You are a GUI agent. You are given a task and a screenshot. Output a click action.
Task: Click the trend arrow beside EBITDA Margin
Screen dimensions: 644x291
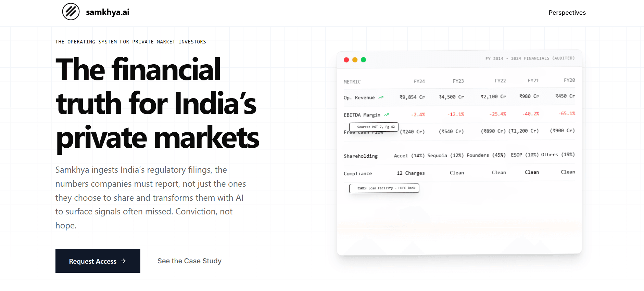[x=387, y=115]
